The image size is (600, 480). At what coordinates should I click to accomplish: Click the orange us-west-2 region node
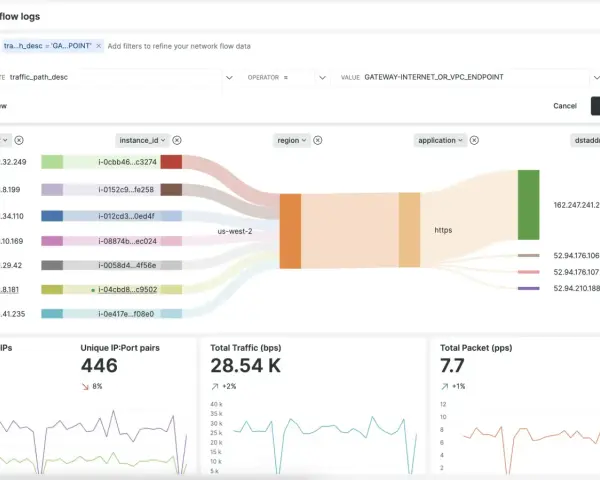(290, 231)
